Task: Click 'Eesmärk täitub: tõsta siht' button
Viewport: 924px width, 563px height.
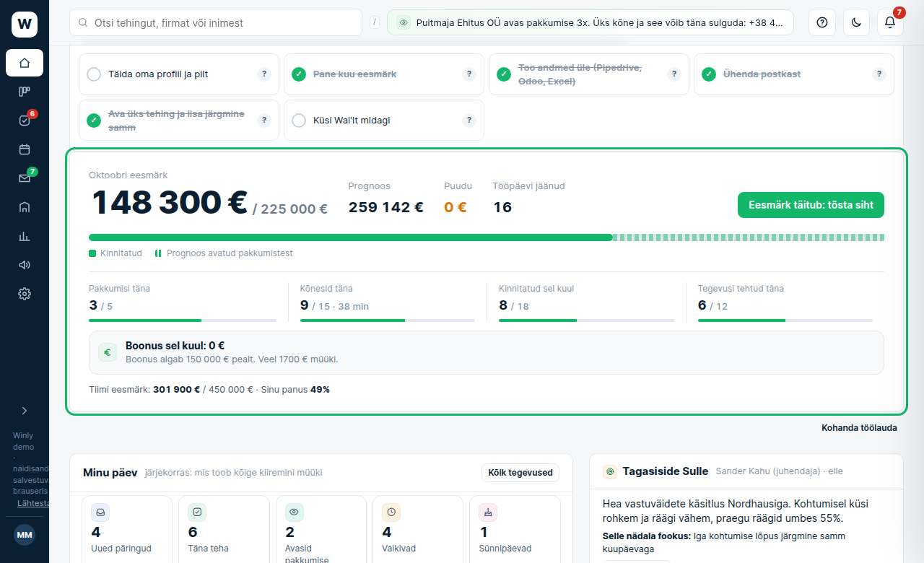Action: click(811, 205)
